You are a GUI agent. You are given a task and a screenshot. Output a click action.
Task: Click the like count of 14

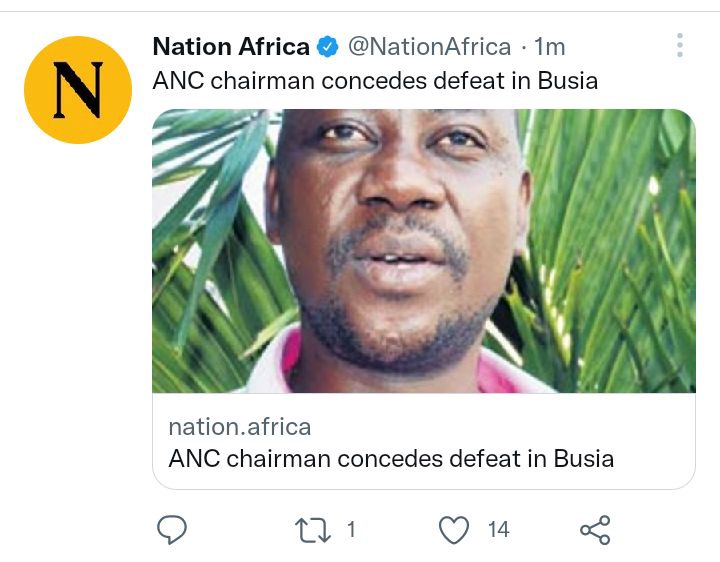click(x=498, y=530)
